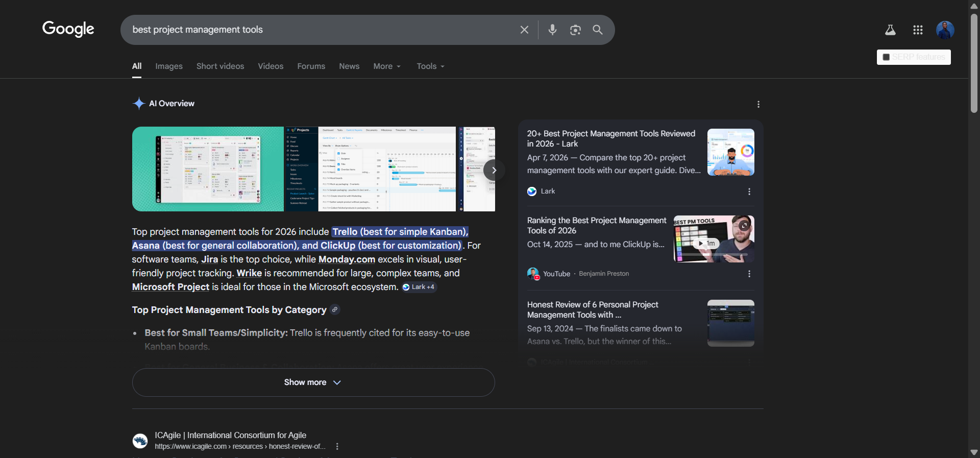Open the Wrike link
This screenshot has height=458, width=980.
(249, 273)
